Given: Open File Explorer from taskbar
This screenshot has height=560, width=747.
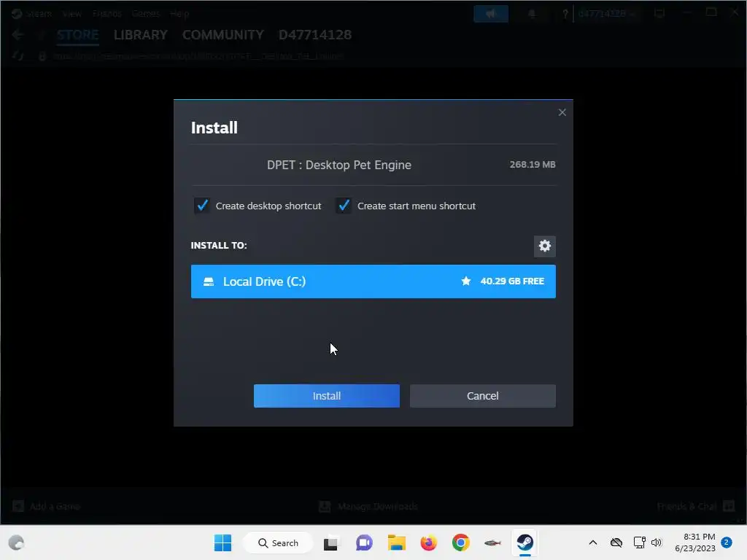Looking at the screenshot, I should click(396, 542).
